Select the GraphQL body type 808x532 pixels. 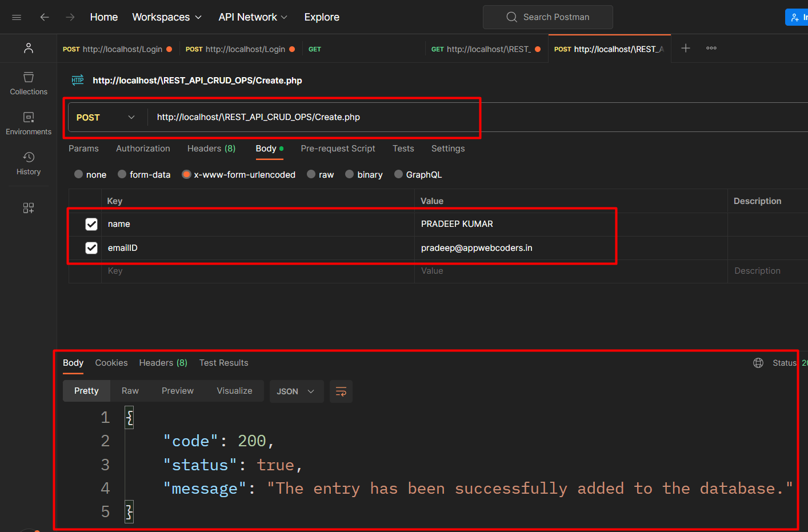click(399, 174)
